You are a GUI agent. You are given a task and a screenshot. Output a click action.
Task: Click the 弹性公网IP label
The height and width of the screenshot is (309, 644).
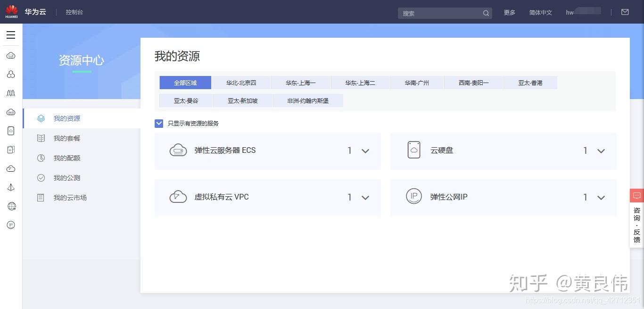pos(449,197)
